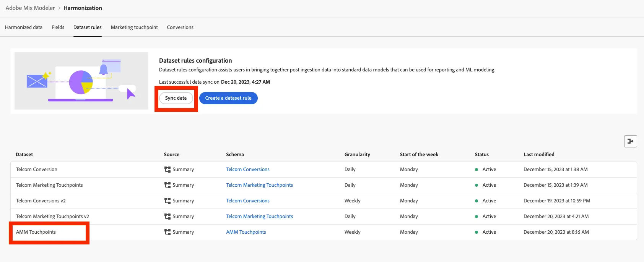The image size is (644, 262).
Task: Select the Telcom Conversion dataset row name
Action: (x=37, y=170)
